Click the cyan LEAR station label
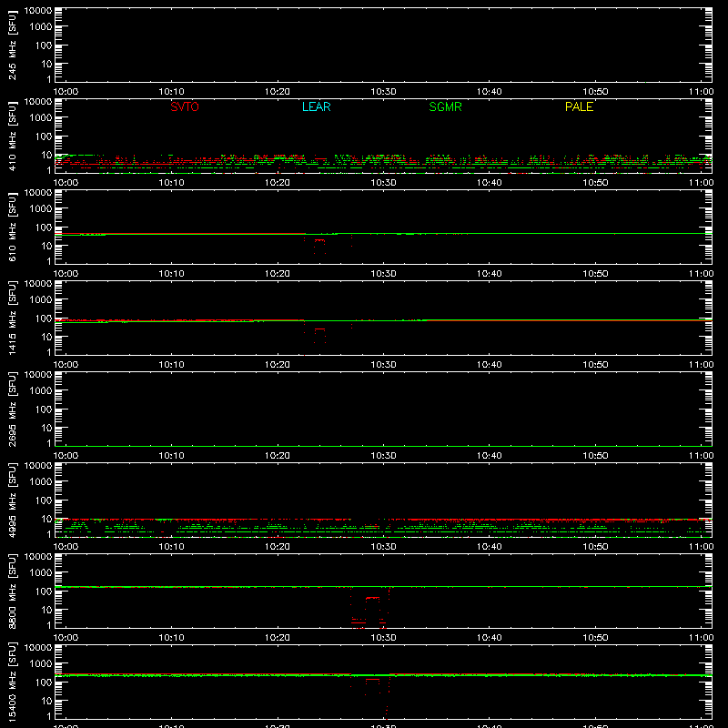Viewport: 728px width, 728px height. pyautogui.click(x=316, y=106)
